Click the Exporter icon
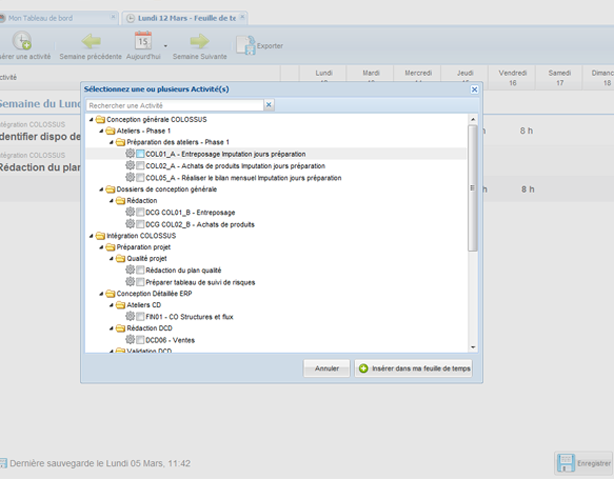 pyautogui.click(x=246, y=45)
